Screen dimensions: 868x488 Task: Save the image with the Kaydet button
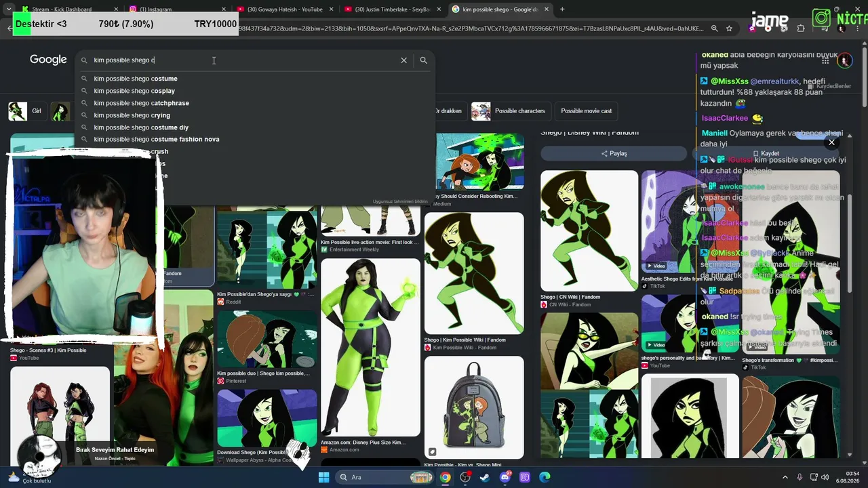[x=766, y=154]
